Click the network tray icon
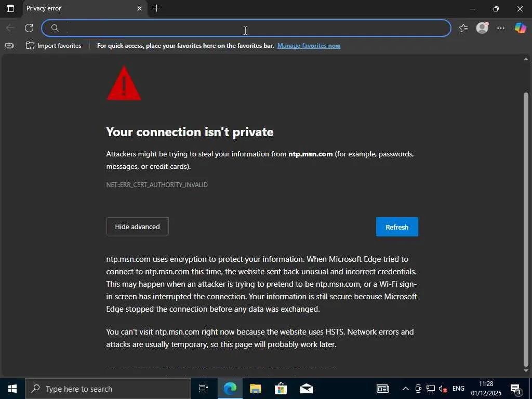Image resolution: width=532 pixels, height=399 pixels. (x=431, y=389)
